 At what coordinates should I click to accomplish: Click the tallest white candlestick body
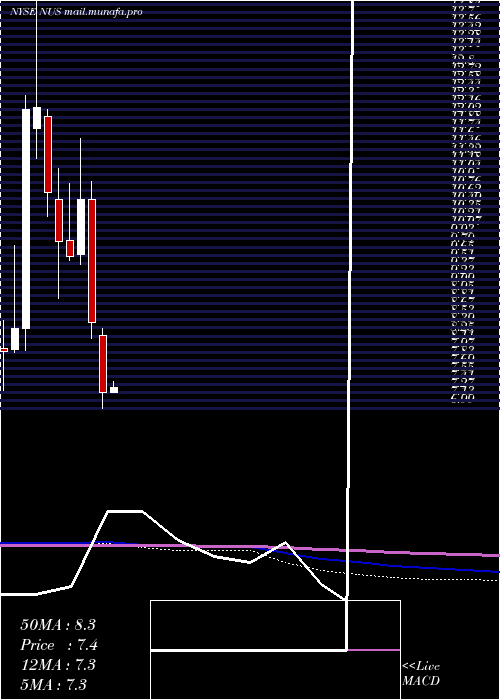[x=26, y=219]
